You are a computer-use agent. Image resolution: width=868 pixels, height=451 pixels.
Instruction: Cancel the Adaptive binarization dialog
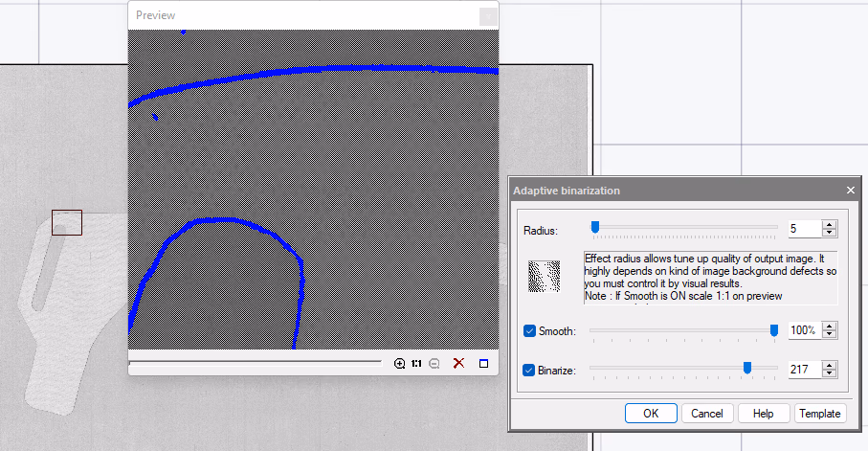[707, 414]
